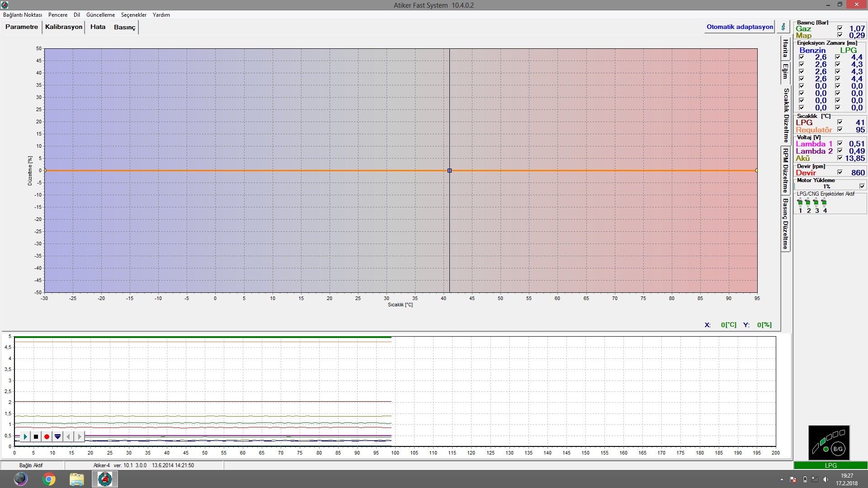Click the left endpoint marker of curve
The height and width of the screenshot is (488, 868).
pos(45,170)
